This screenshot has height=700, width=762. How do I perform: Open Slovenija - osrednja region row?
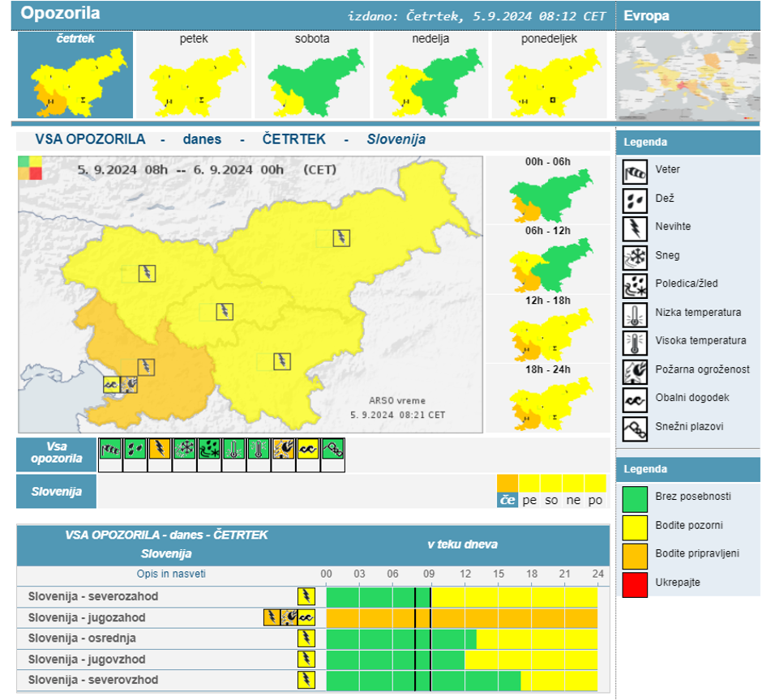(82, 638)
